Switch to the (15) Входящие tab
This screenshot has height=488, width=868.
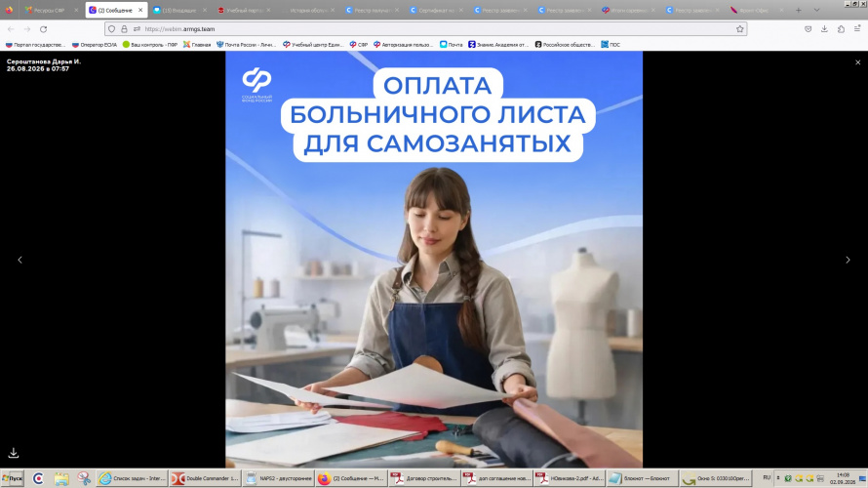(x=179, y=10)
